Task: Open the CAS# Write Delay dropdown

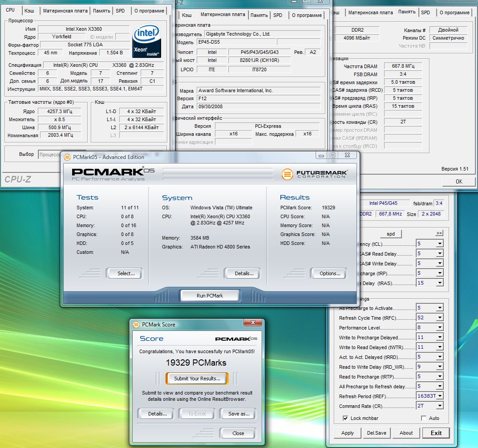Action: (x=440, y=263)
